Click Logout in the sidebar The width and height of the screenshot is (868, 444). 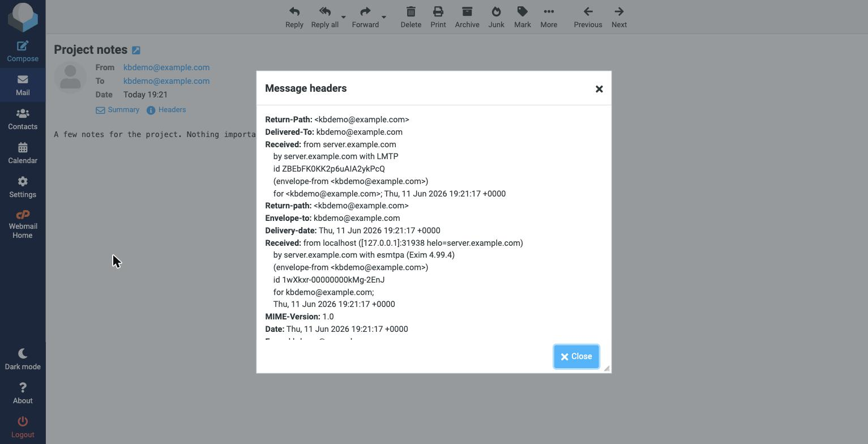[x=23, y=427]
